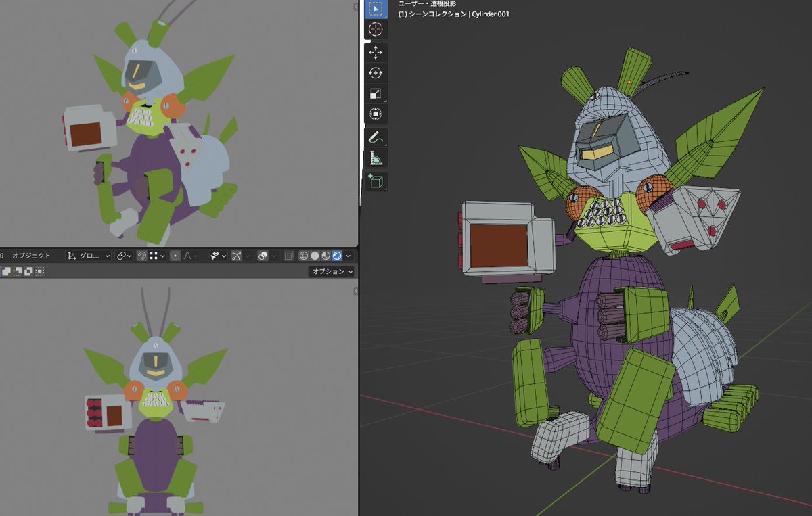
Task: Open the pivot point dropdown
Action: 123,256
